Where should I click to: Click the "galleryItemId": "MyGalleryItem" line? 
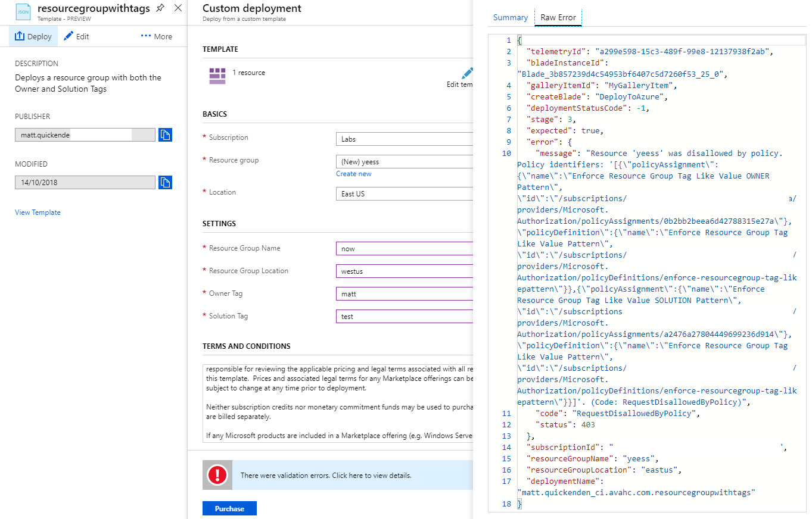(602, 86)
